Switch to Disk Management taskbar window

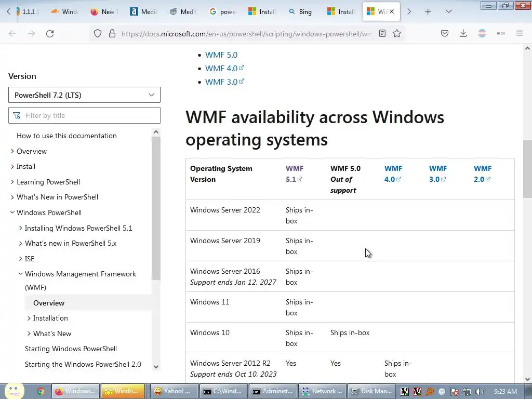[372, 391]
